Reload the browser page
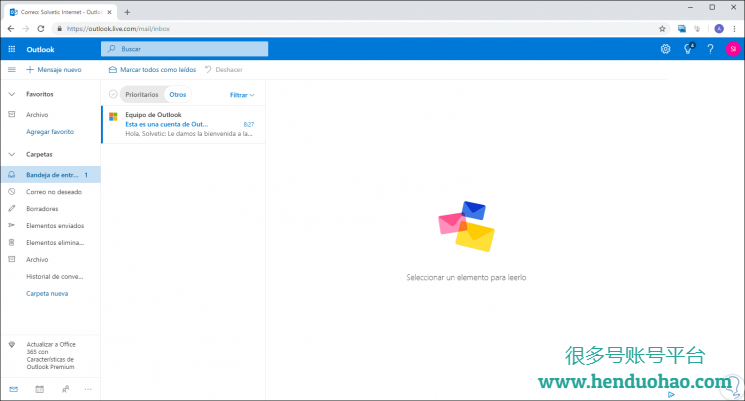 pyautogui.click(x=41, y=29)
